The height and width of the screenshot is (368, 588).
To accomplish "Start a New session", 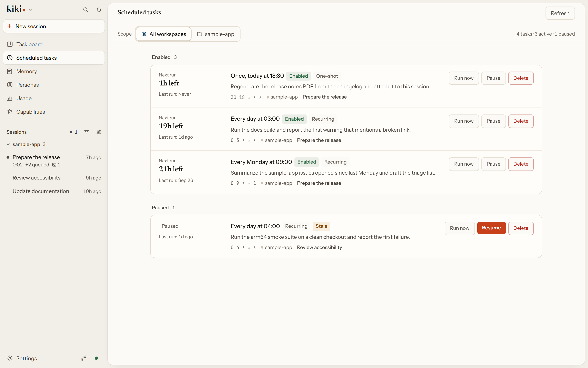I will pos(54,26).
